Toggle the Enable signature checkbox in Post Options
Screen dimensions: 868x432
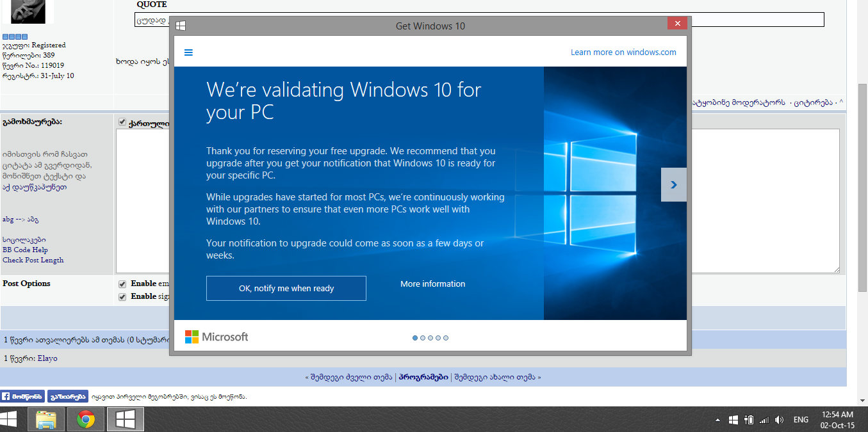pos(122,296)
